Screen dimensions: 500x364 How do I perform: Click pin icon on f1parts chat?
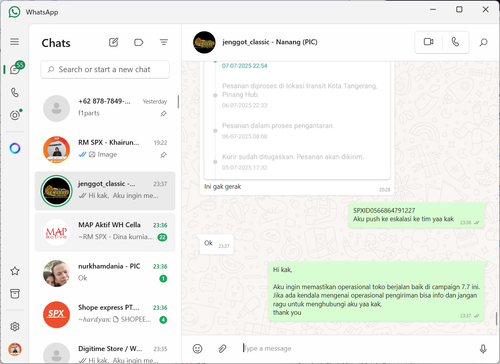pyautogui.click(x=163, y=114)
